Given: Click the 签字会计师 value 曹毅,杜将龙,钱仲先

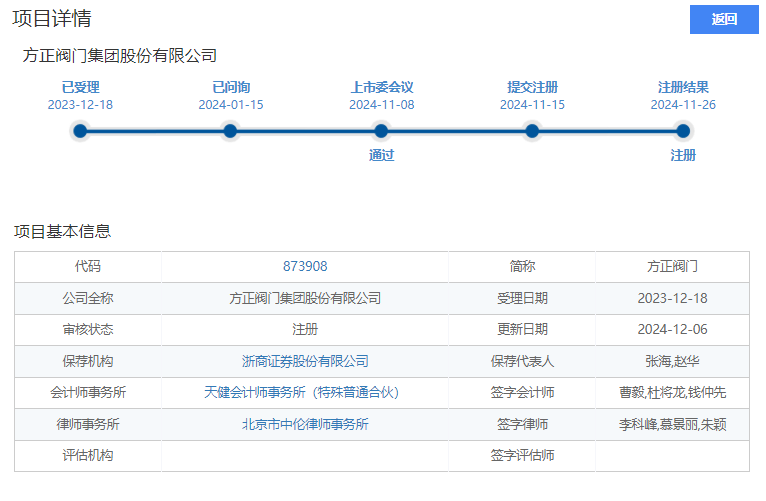Looking at the screenshot, I should click(672, 392).
